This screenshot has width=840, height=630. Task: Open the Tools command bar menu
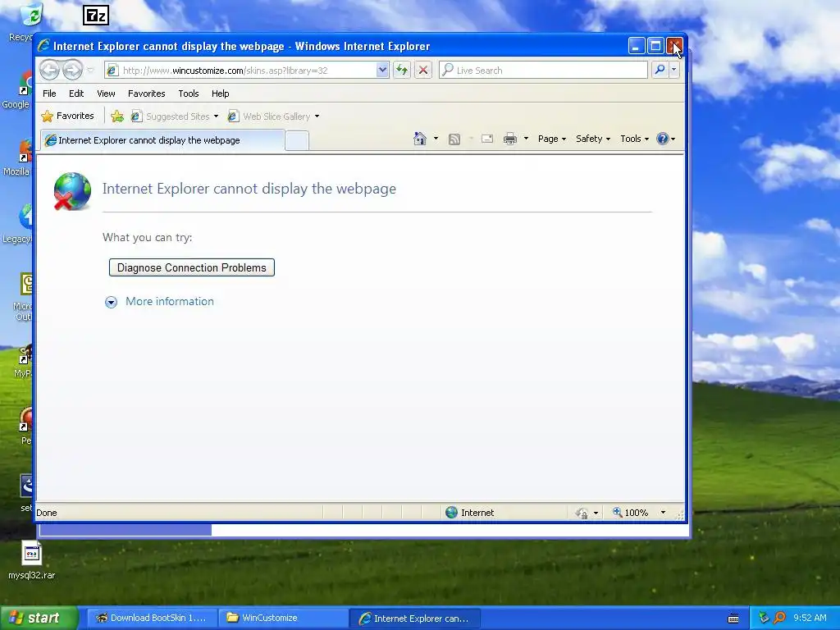pos(634,139)
